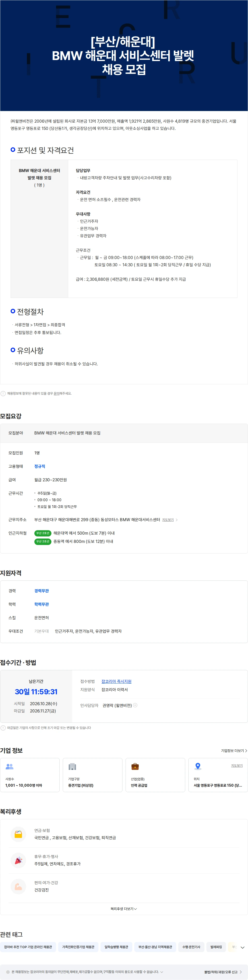Click the 주5일제, 연차제도, 경조휴가 text
The height and width of the screenshot is (980, 248).
[57, 864]
